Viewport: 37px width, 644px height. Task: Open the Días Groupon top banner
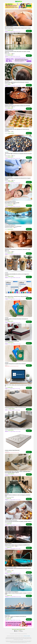click(18, 5)
